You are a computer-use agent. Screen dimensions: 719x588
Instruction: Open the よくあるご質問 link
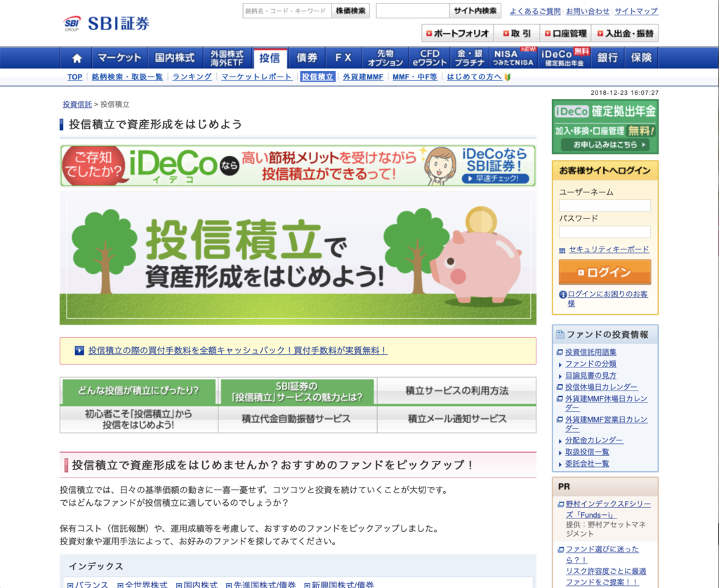(535, 11)
